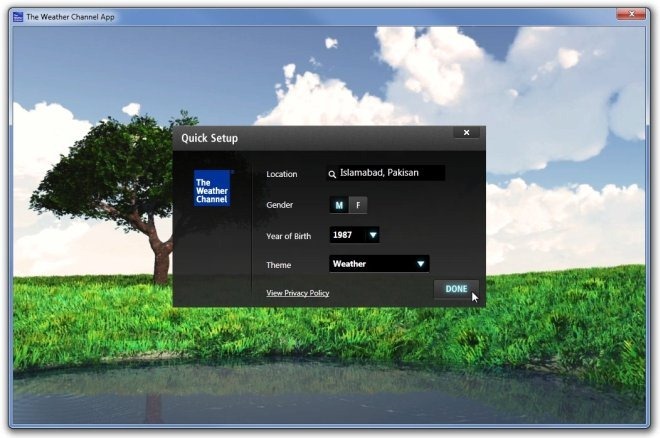Image resolution: width=660 pixels, height=438 pixels.
Task: Click the magnifier icon in Location field
Action: tap(332, 174)
